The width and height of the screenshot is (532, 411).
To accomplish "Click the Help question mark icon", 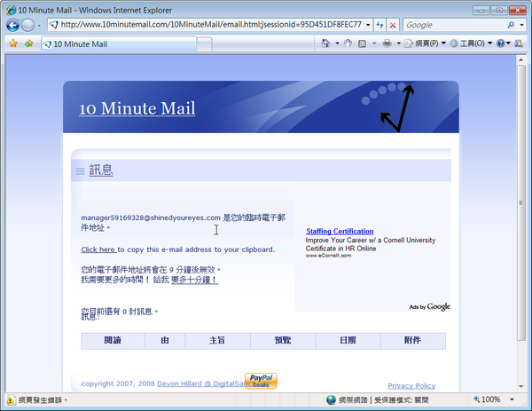I will (x=500, y=43).
